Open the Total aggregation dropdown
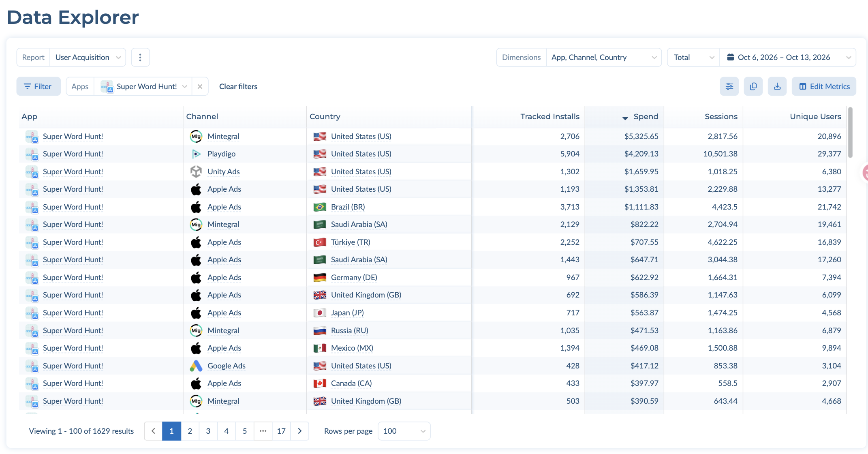 coord(693,58)
